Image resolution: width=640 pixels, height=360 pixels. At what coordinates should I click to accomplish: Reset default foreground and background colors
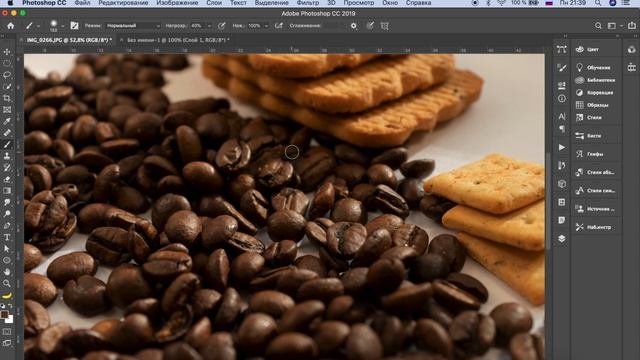[3, 306]
